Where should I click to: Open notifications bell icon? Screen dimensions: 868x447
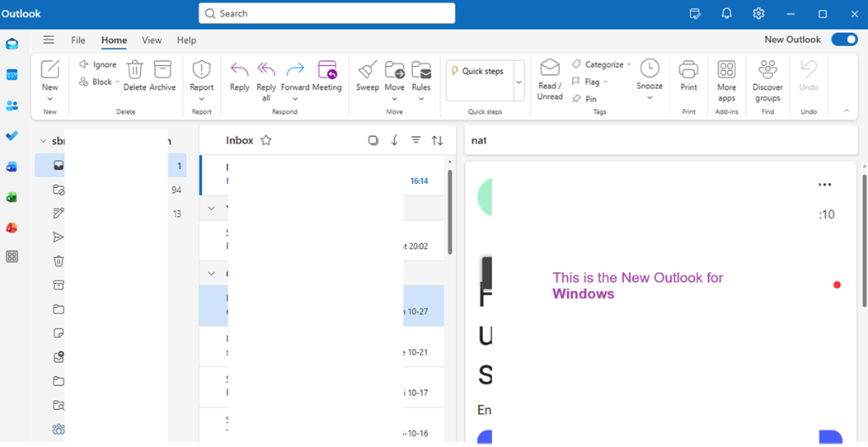(727, 14)
